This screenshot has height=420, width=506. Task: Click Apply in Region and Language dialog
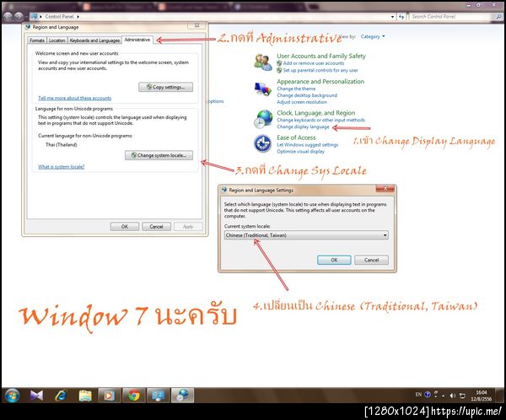click(x=188, y=227)
